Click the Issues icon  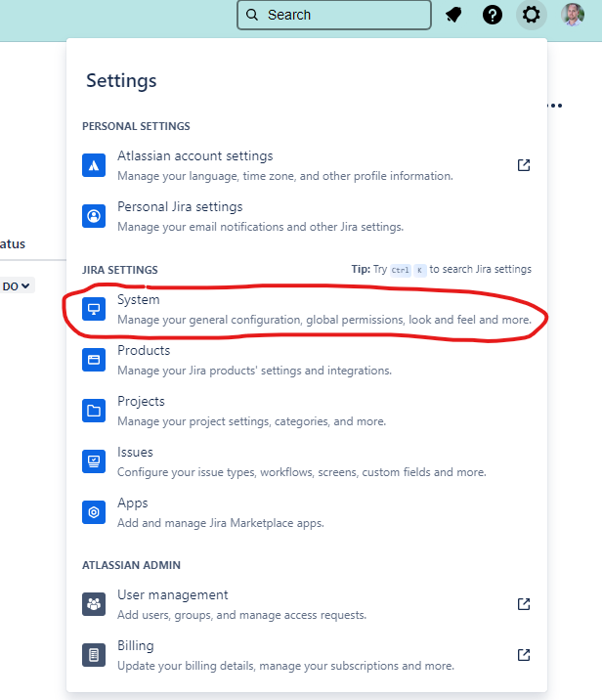(94, 461)
